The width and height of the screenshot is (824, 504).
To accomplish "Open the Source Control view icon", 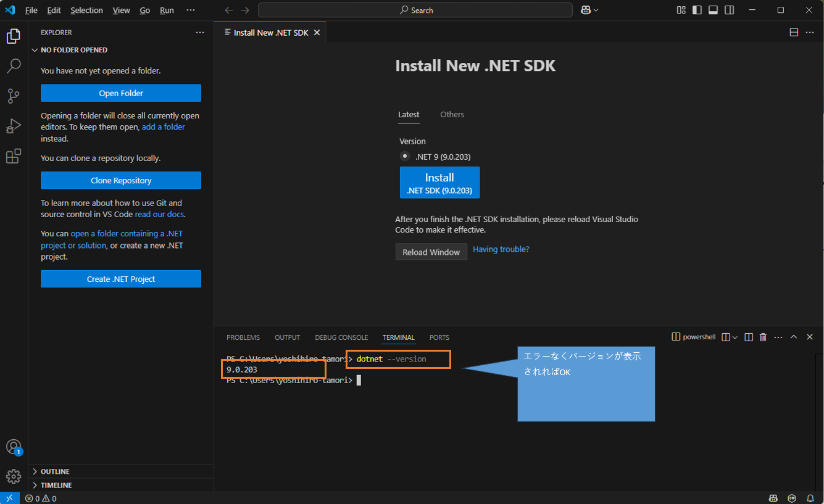I will 14,96.
